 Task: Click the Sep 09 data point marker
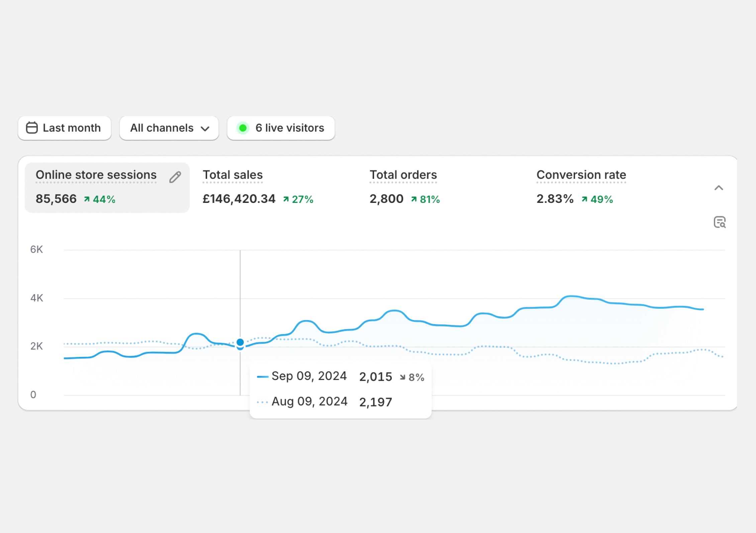(x=240, y=342)
